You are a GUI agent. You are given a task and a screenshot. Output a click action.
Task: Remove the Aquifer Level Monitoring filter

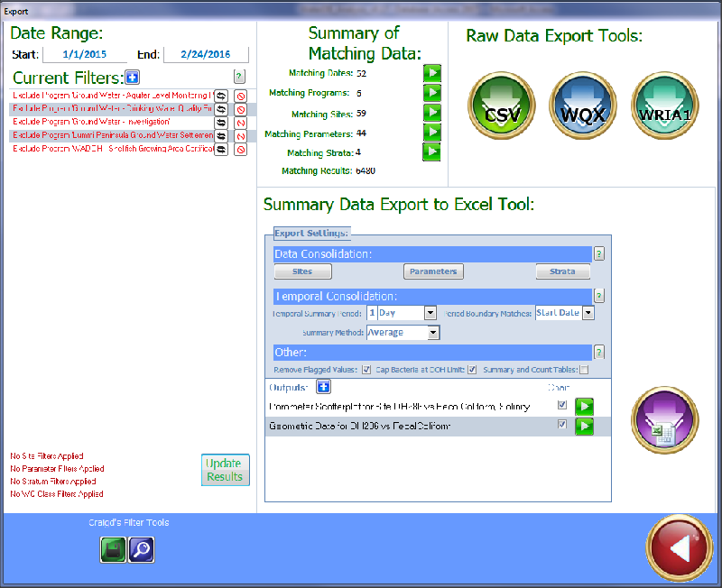[240, 96]
